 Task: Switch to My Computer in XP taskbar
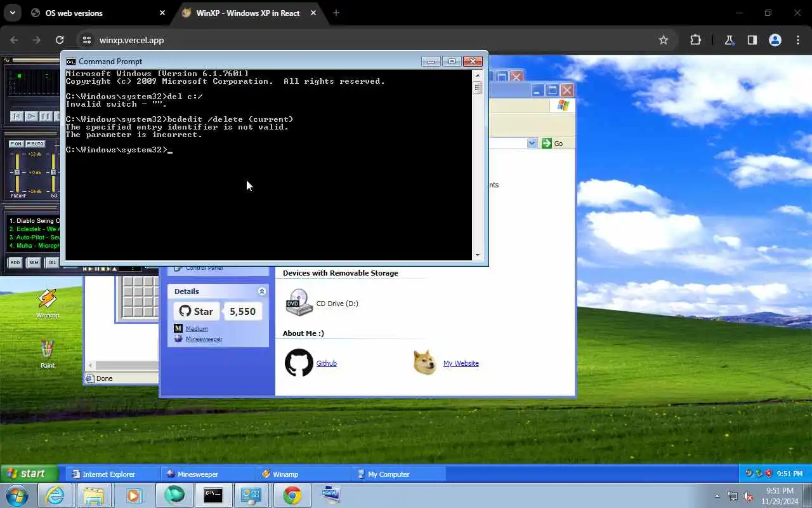pyautogui.click(x=399, y=474)
